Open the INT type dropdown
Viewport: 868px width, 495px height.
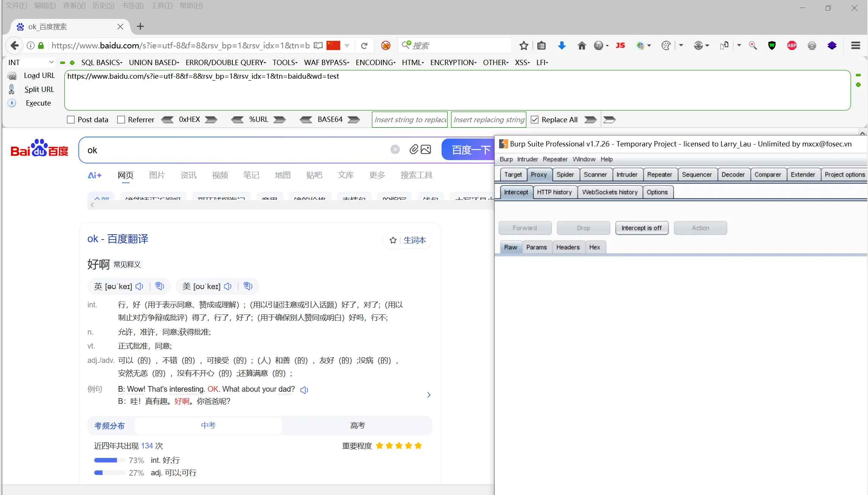click(30, 62)
